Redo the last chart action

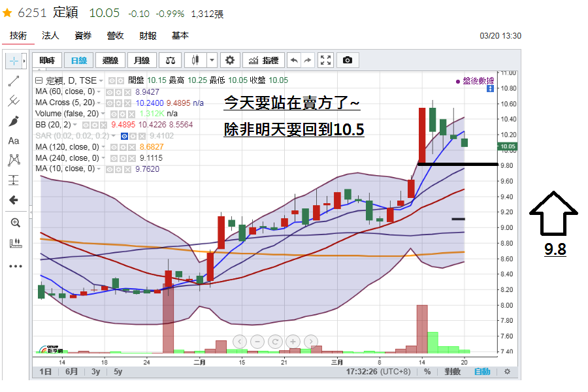[x=308, y=60]
